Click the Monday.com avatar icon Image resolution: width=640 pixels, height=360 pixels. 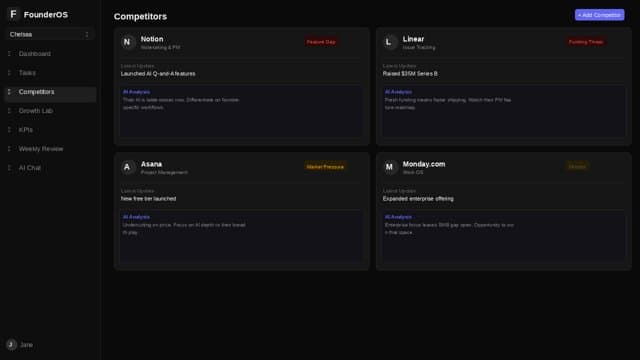pyautogui.click(x=389, y=167)
